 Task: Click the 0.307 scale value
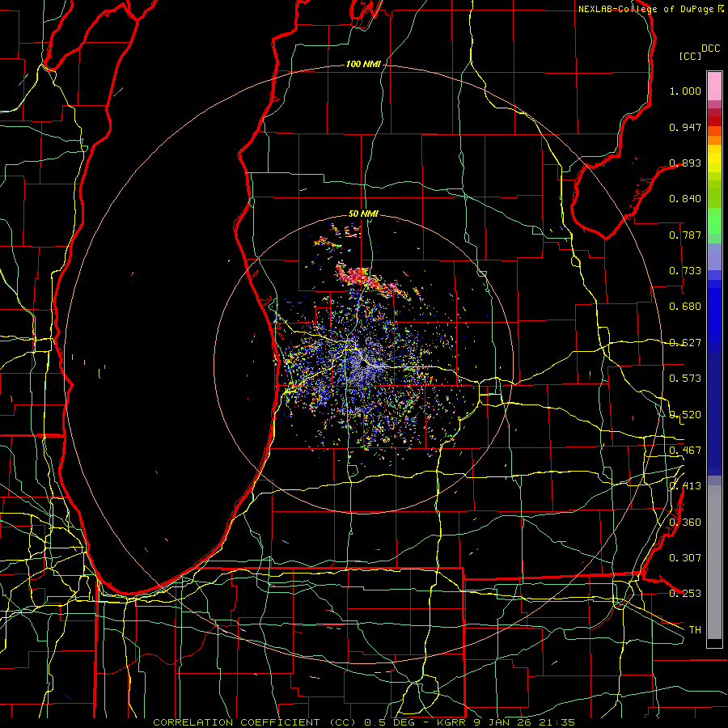point(685,557)
